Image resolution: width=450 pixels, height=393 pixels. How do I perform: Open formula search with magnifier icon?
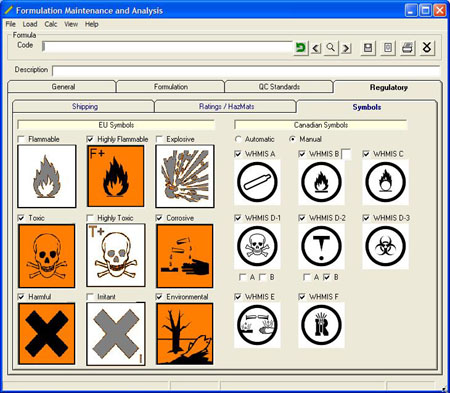pyautogui.click(x=331, y=48)
